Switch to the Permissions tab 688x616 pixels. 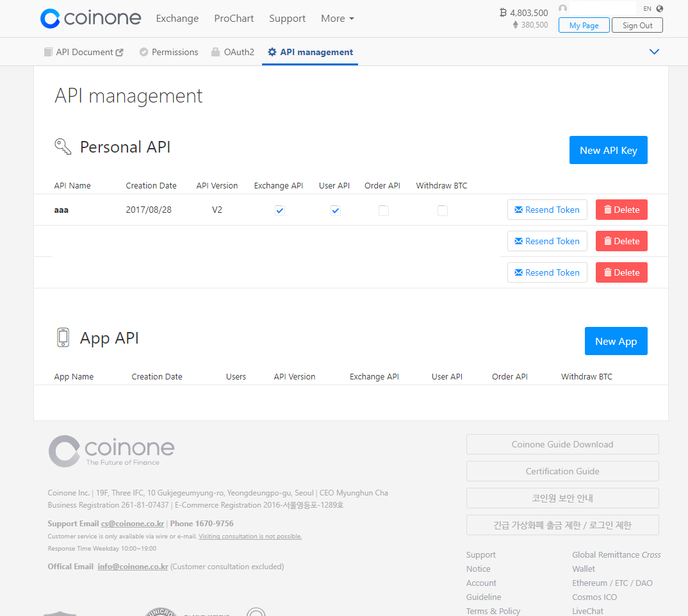click(x=169, y=53)
